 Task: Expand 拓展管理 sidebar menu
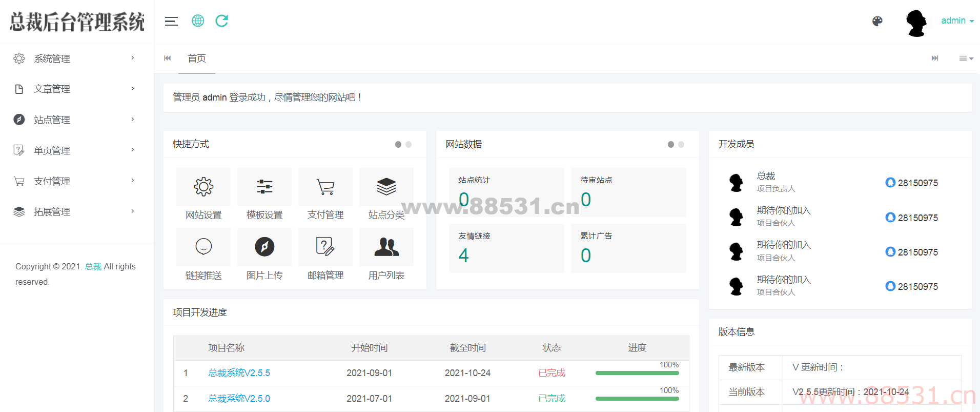tap(77, 211)
